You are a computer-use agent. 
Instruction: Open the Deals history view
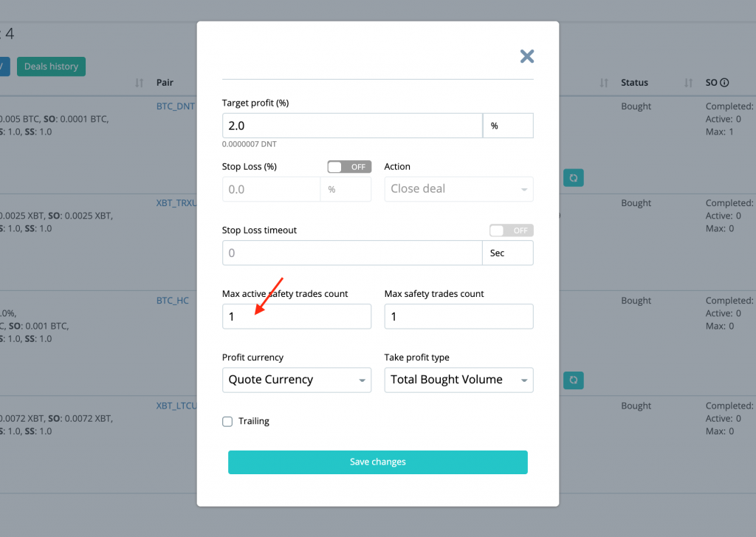click(x=51, y=66)
